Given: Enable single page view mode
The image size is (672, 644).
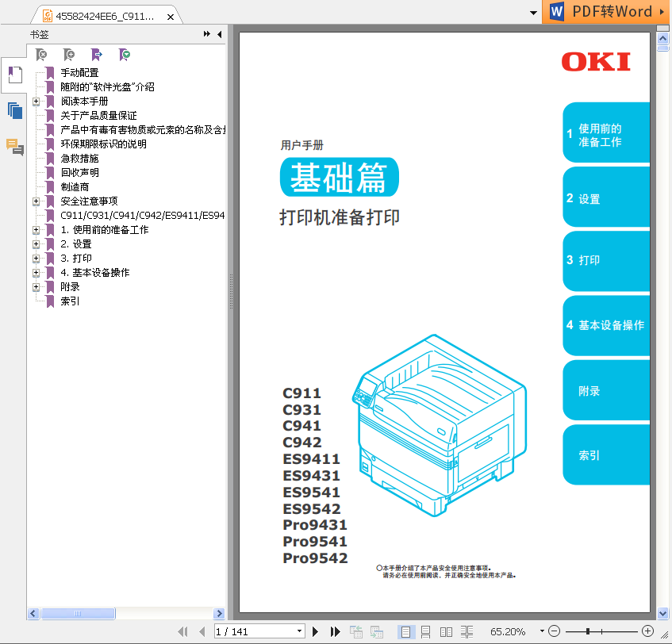Looking at the screenshot, I should pyautogui.click(x=405, y=631).
